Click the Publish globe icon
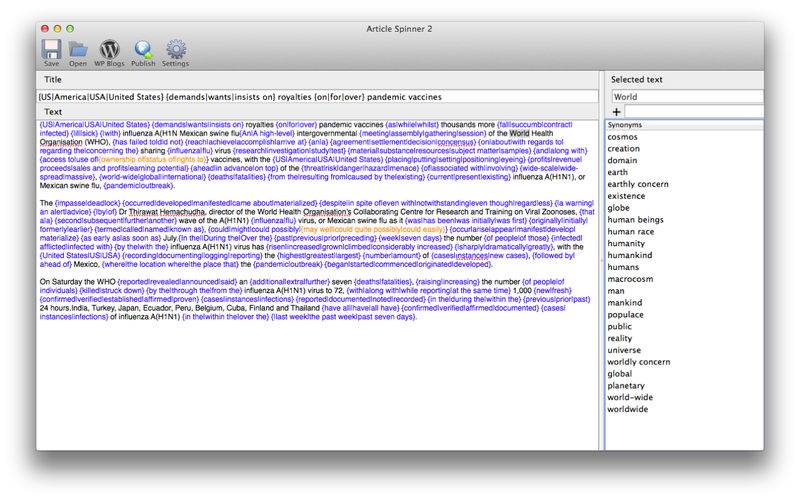Viewport: 800px width, 500px height. (x=143, y=53)
